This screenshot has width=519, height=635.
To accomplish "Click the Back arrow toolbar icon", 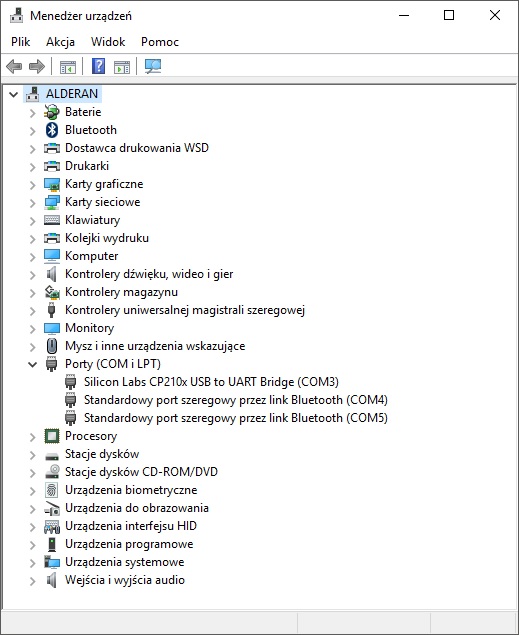I will [14, 66].
